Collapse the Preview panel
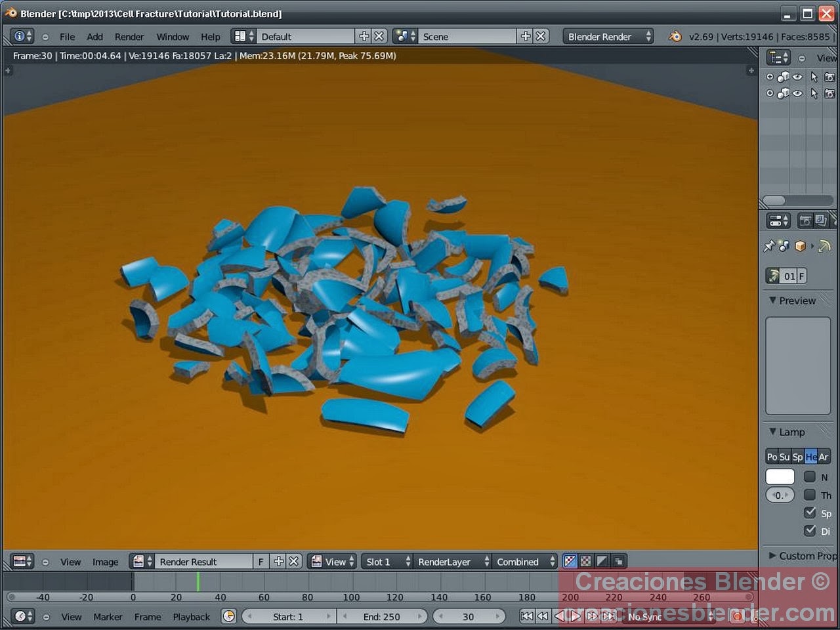The width and height of the screenshot is (840, 630). 772,301
